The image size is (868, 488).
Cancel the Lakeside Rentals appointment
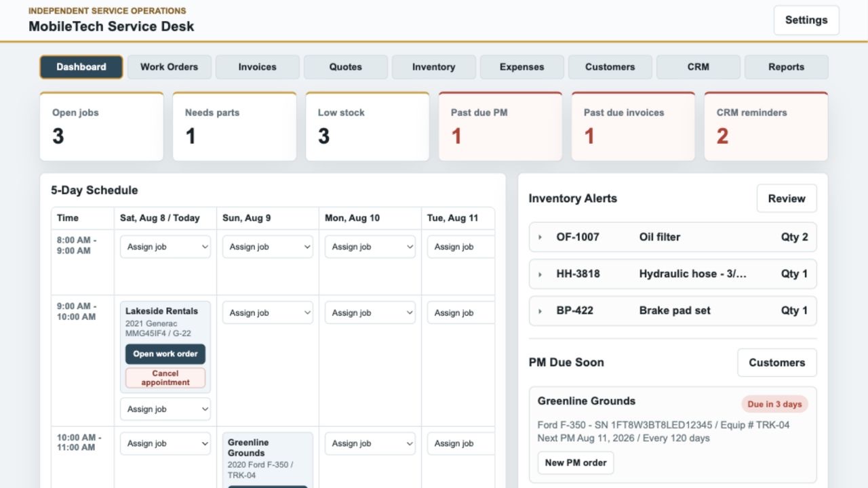(x=165, y=378)
